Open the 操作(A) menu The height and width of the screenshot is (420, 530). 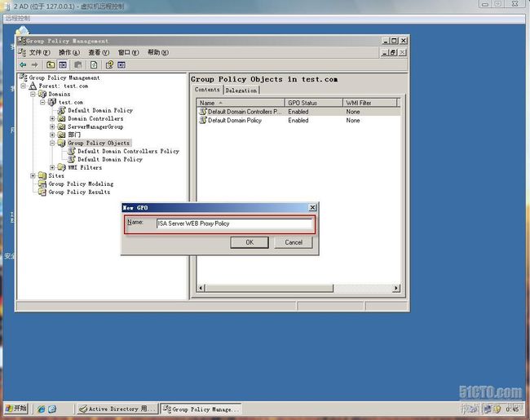tap(69, 52)
